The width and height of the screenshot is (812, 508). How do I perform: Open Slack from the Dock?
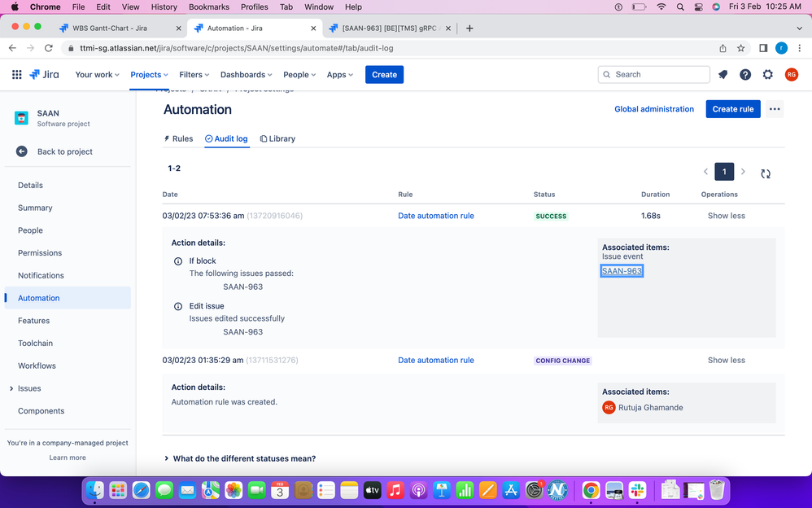click(638, 490)
